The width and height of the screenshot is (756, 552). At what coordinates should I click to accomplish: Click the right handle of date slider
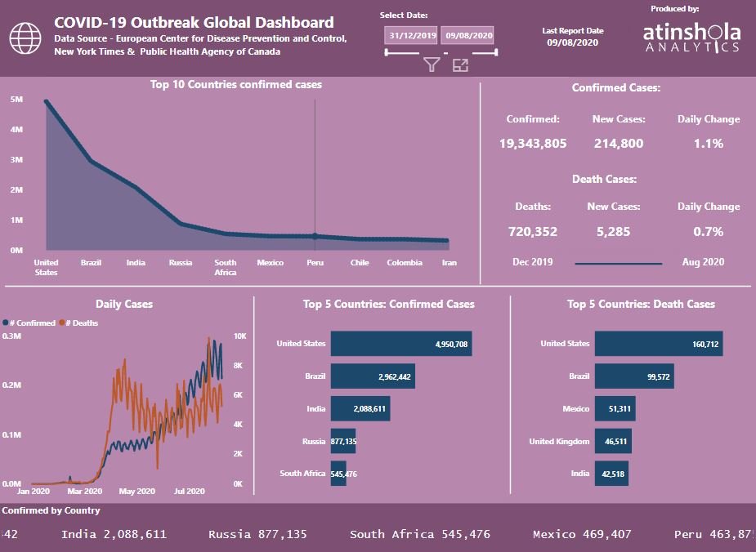pos(496,52)
